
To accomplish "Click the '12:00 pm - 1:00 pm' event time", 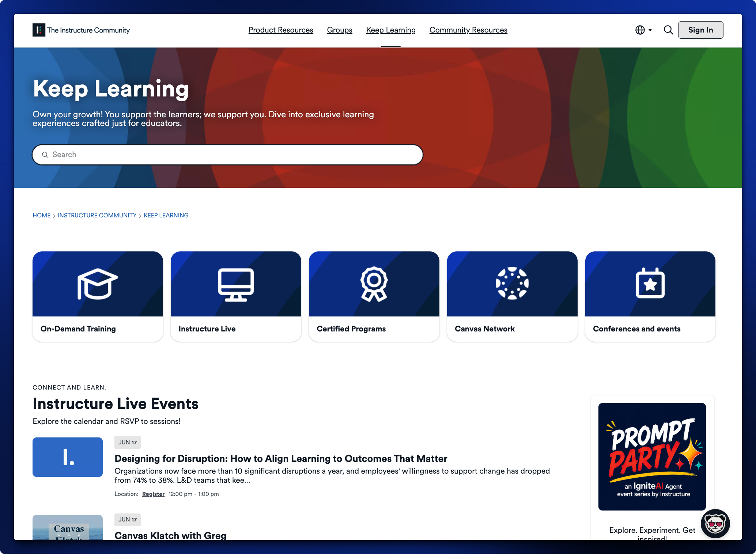I will (193, 494).
